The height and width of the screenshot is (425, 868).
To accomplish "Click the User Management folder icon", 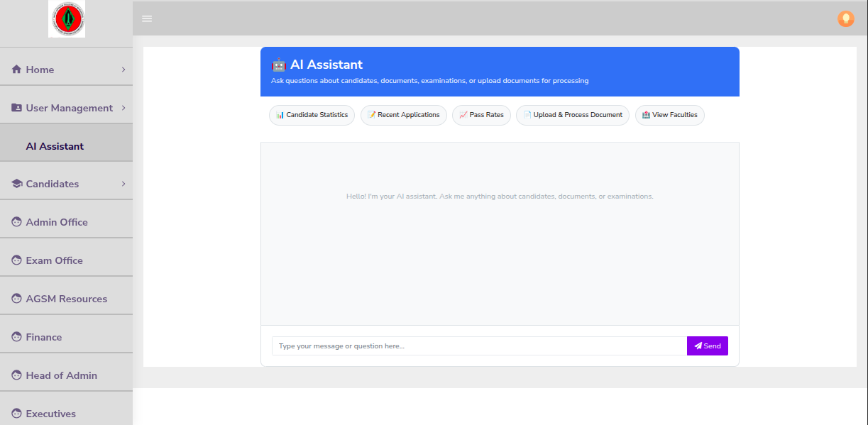I will point(16,108).
